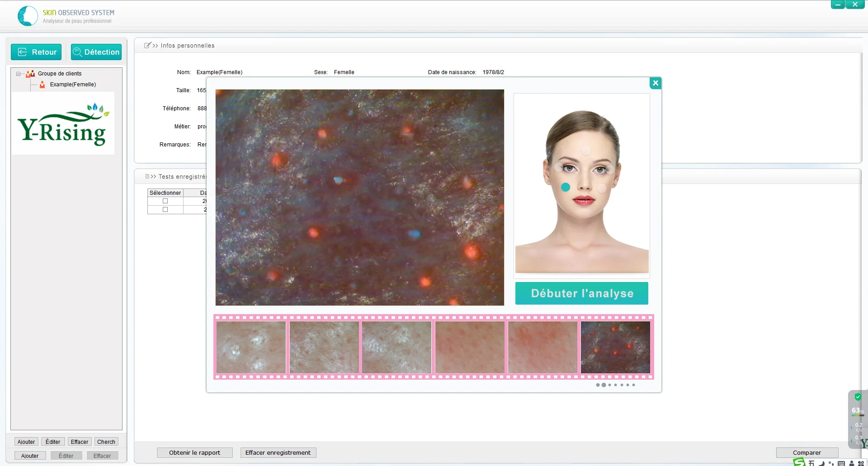Jump to the last filmstrip page dot

click(633, 385)
